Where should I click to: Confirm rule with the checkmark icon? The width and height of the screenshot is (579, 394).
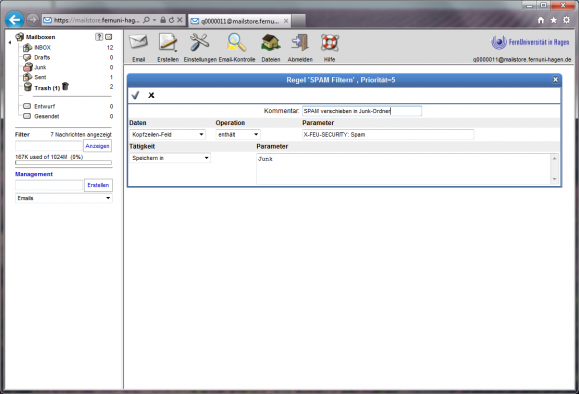pos(135,95)
